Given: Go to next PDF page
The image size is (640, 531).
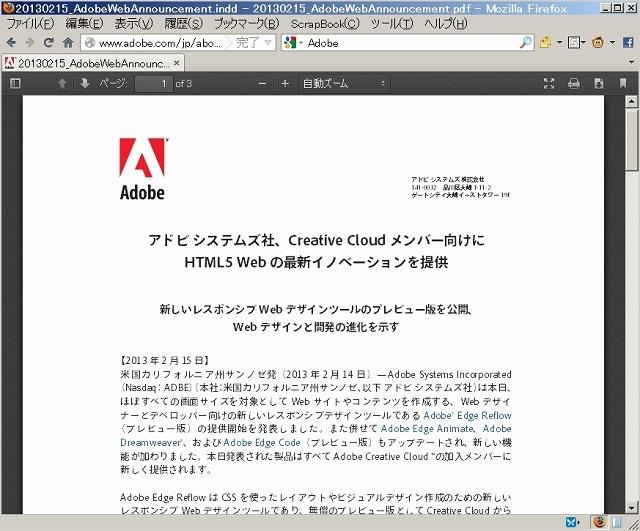Looking at the screenshot, I should [x=85, y=84].
